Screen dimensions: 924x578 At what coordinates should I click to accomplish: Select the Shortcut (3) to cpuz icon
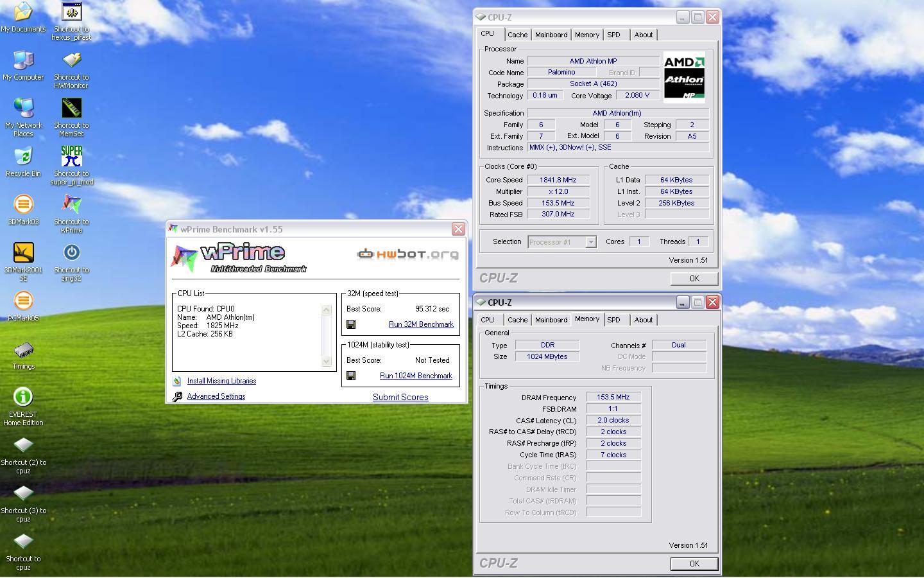pyautogui.click(x=23, y=493)
